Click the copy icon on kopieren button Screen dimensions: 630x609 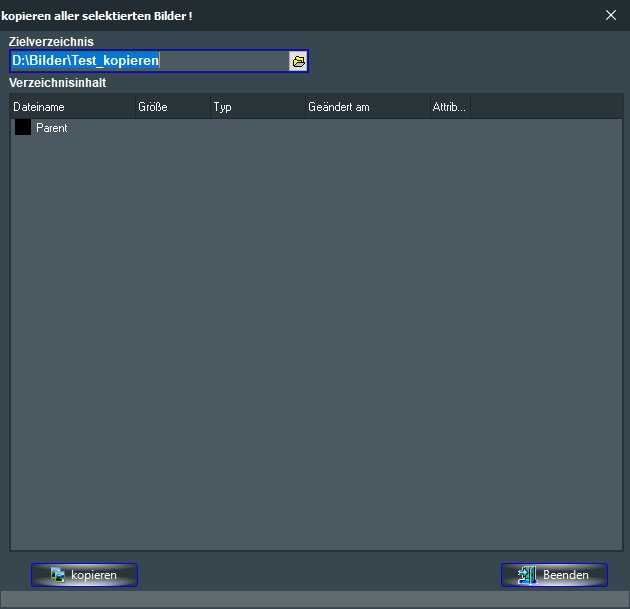coord(58,575)
